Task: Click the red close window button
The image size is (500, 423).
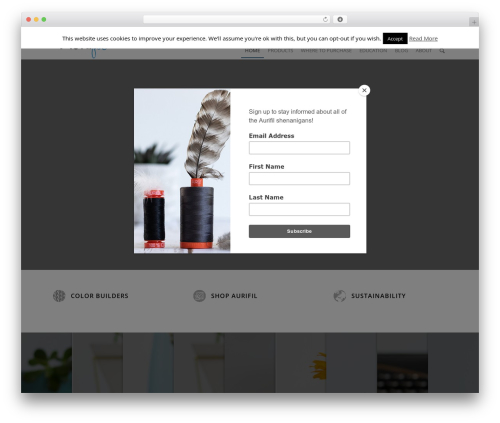Action: [29, 19]
